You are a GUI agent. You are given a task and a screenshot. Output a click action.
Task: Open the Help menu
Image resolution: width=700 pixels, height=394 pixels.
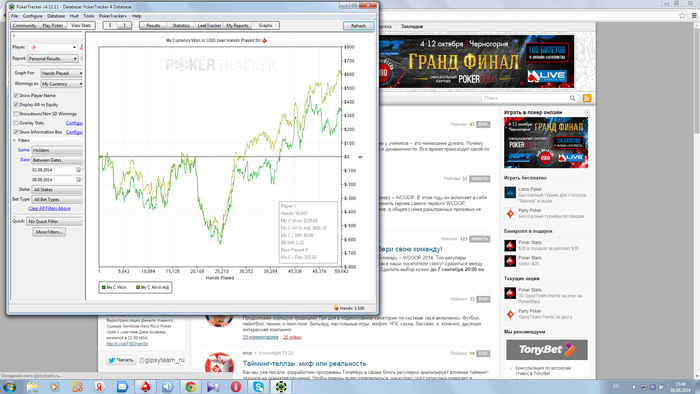137,16
